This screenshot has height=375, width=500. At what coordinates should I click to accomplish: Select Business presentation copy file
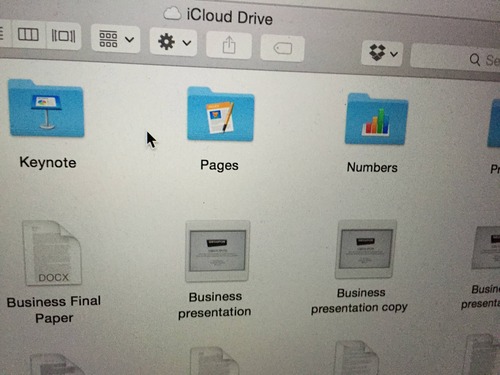[x=366, y=249]
